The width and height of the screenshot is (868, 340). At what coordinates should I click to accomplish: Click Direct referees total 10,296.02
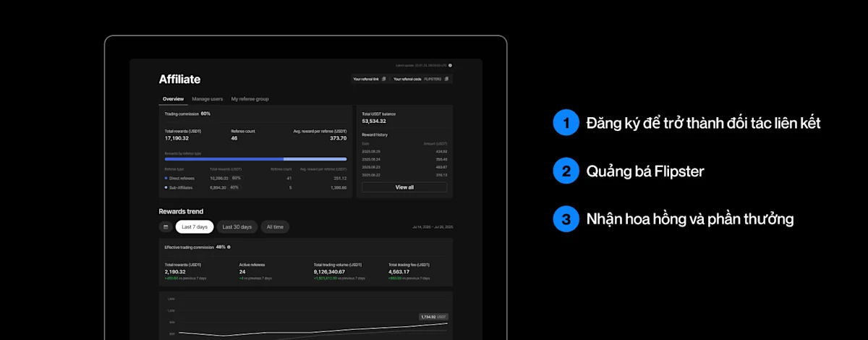(218, 178)
